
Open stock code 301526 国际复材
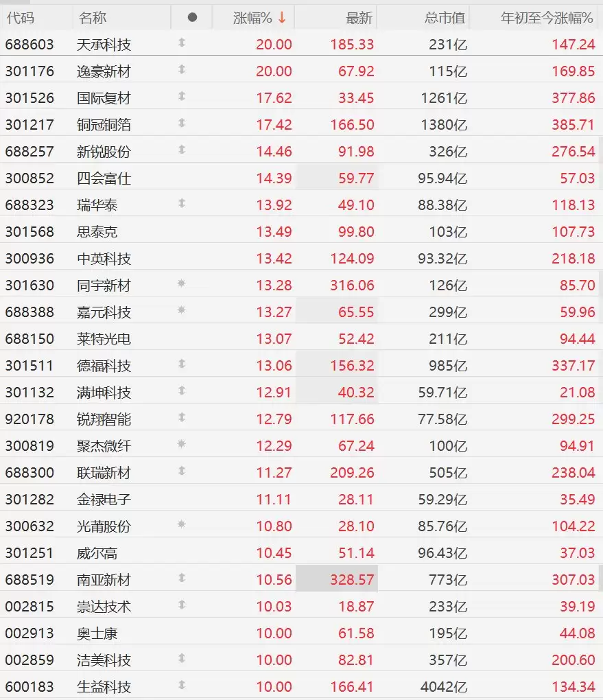[29, 97]
